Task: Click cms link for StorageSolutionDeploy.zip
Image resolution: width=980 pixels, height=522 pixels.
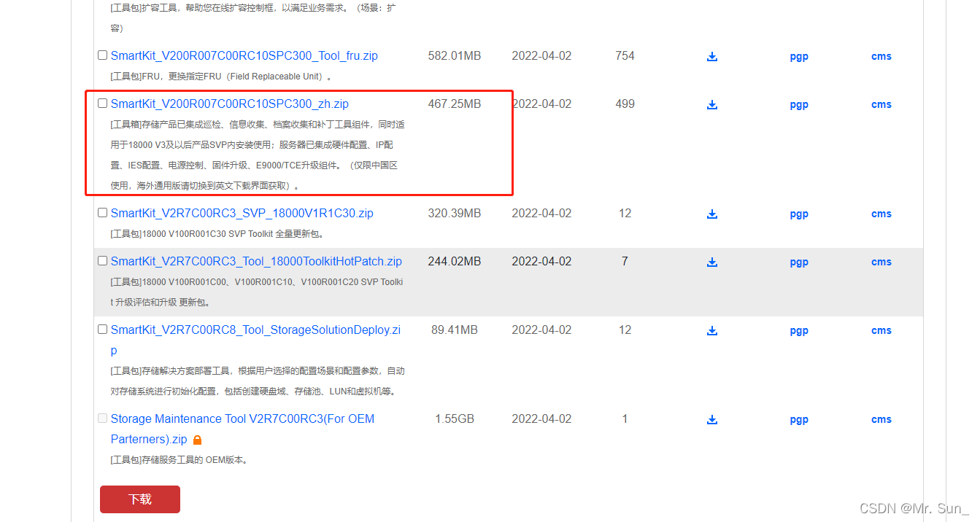Action: 881,330
